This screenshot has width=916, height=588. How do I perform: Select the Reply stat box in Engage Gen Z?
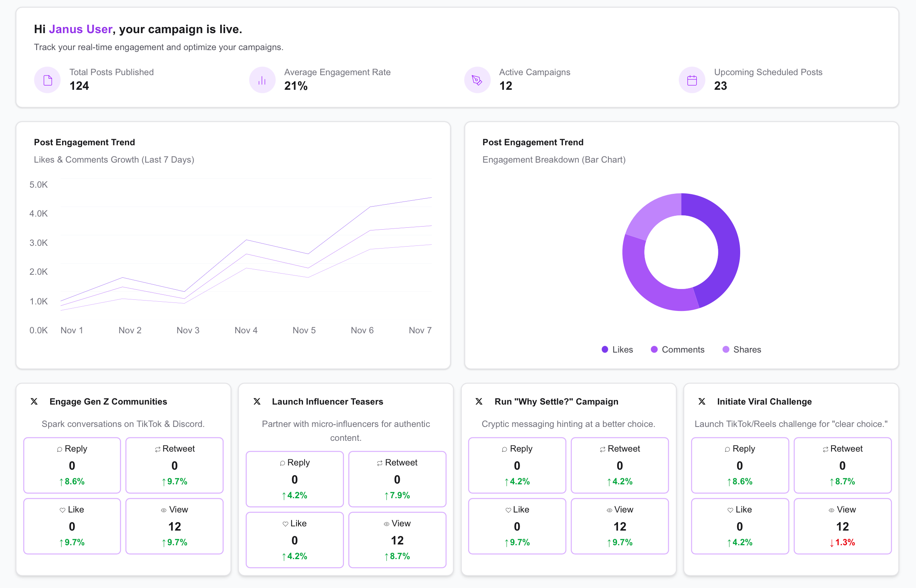coord(72,465)
